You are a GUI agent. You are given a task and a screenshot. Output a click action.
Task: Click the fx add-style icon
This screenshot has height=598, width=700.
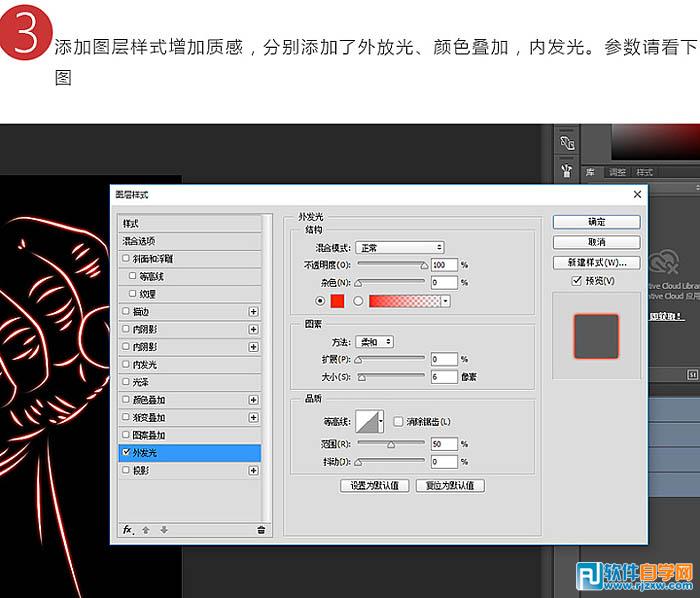click(128, 530)
